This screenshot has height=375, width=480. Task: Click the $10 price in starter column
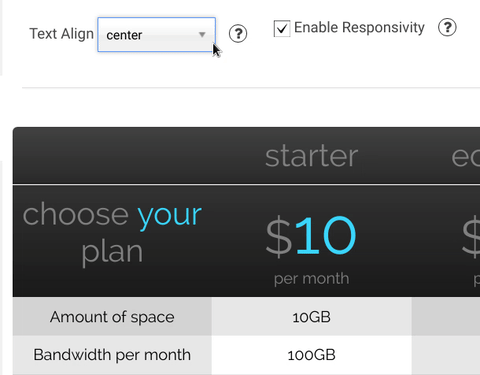(x=311, y=236)
